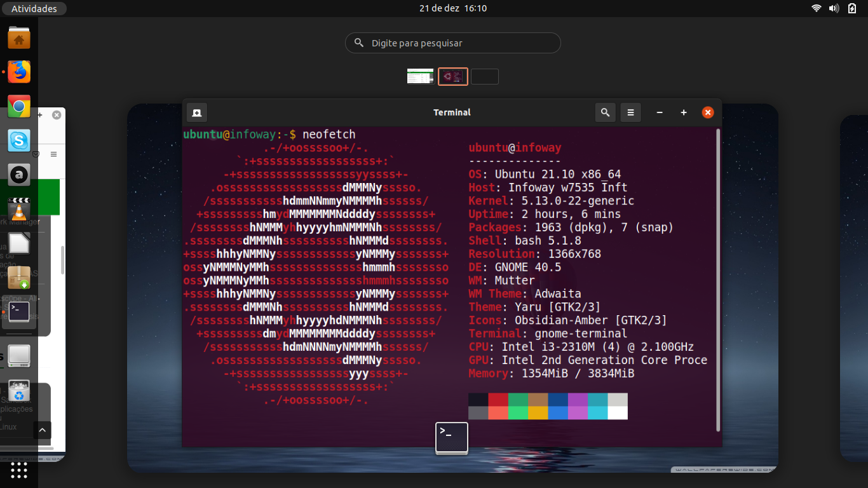The height and width of the screenshot is (488, 868).
Task: Show all applications grid
Action: pos(19,470)
